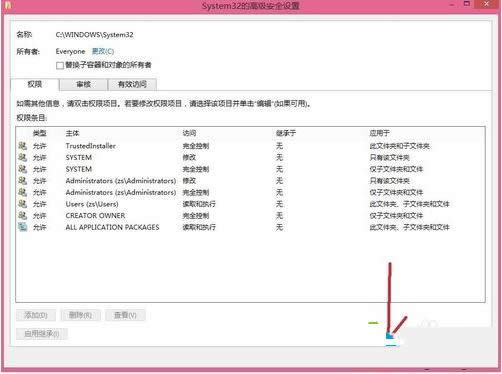This screenshot has height=374, width=502.
Task: Click 允许 in the TrustedInstaller row
Action: coord(40,146)
